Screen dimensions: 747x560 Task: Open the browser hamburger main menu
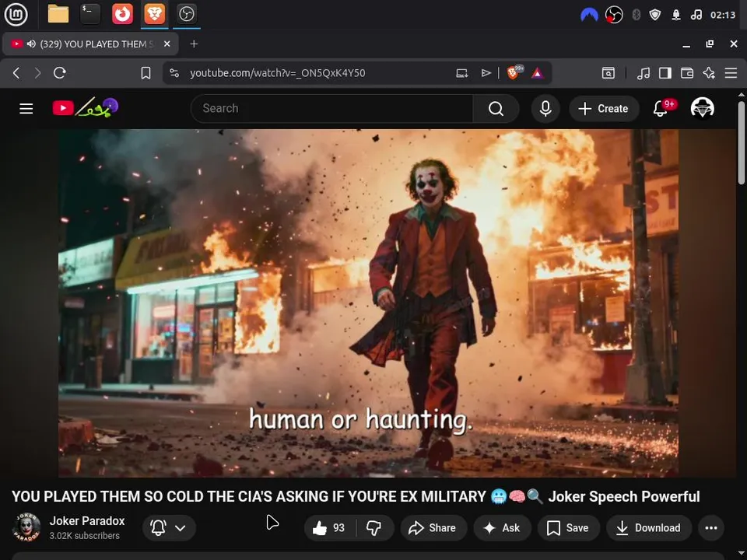pyautogui.click(x=731, y=73)
